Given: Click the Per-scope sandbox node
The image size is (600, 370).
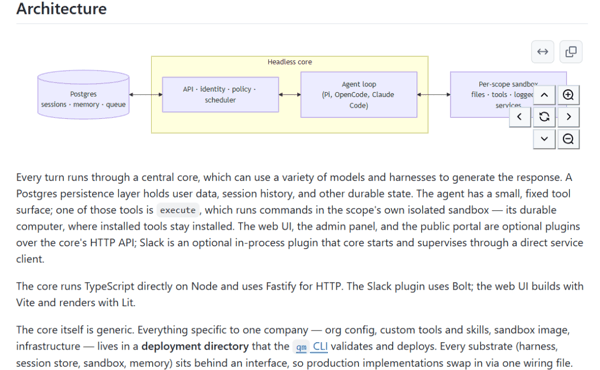Looking at the screenshot, I should [508, 95].
